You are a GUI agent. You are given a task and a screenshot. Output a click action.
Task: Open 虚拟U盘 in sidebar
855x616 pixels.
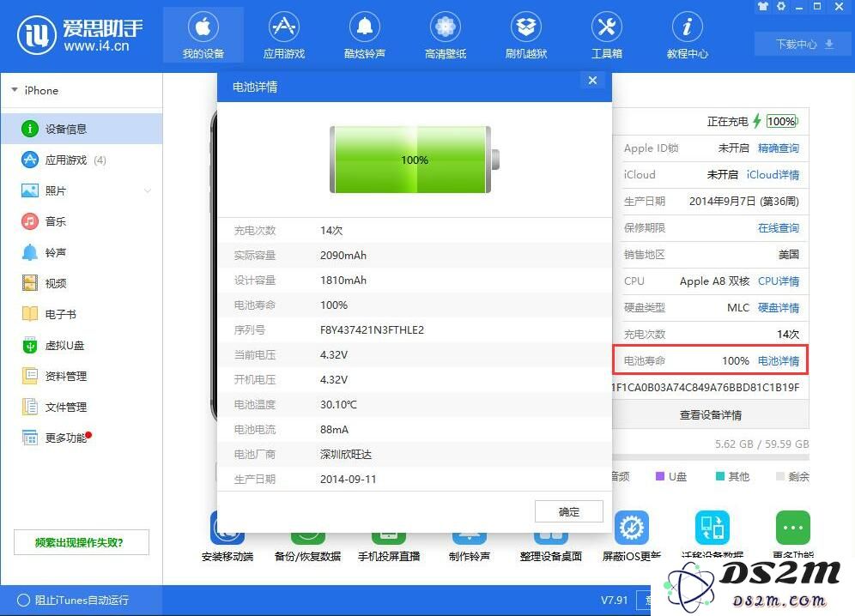tap(82, 345)
